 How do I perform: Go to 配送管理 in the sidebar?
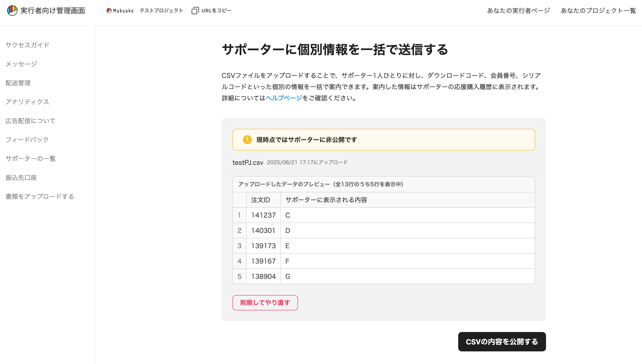tap(18, 83)
